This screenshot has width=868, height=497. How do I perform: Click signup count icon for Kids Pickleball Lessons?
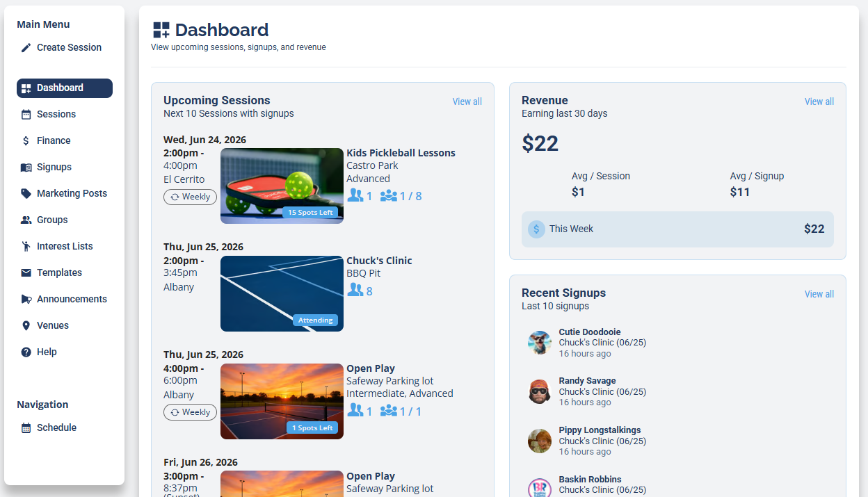pos(355,195)
